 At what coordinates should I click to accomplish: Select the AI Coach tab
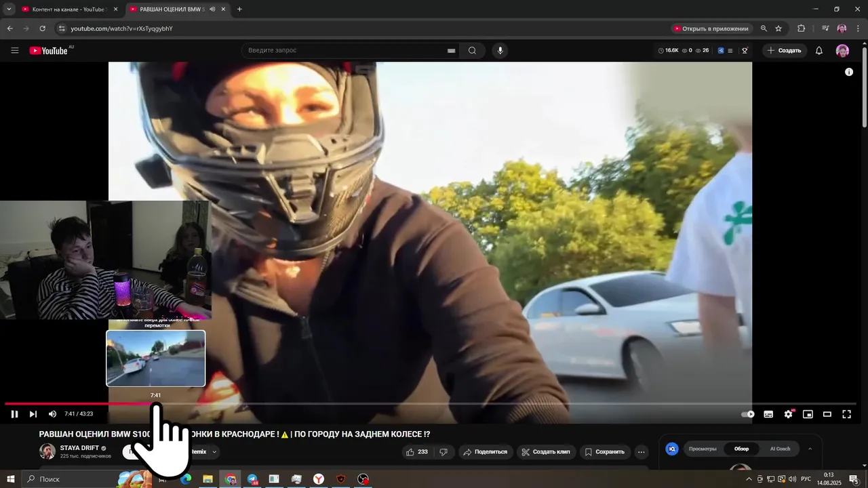pos(780,449)
